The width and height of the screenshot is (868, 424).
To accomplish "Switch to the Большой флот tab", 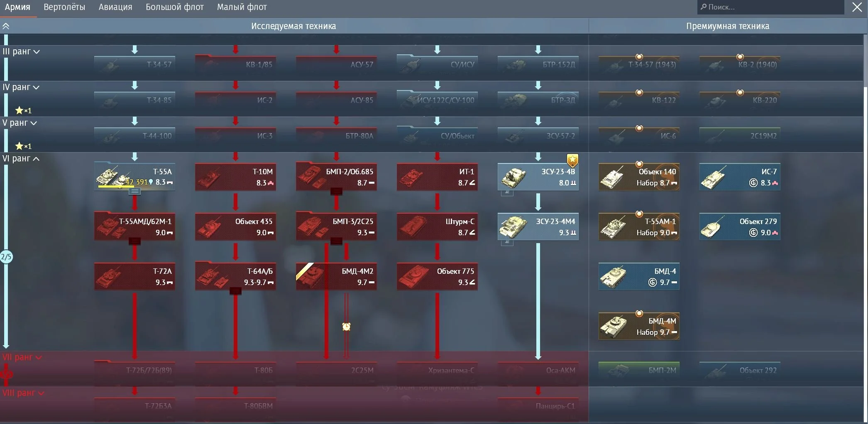I will [175, 7].
